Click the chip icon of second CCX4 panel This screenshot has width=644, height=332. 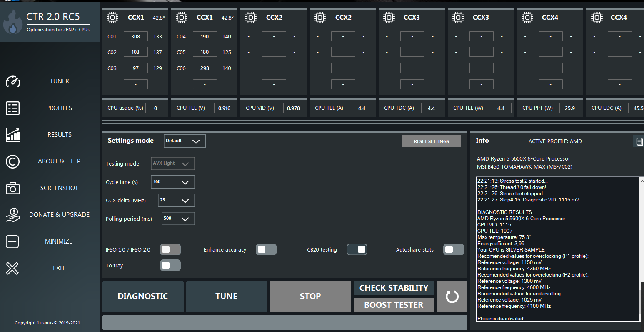point(597,18)
